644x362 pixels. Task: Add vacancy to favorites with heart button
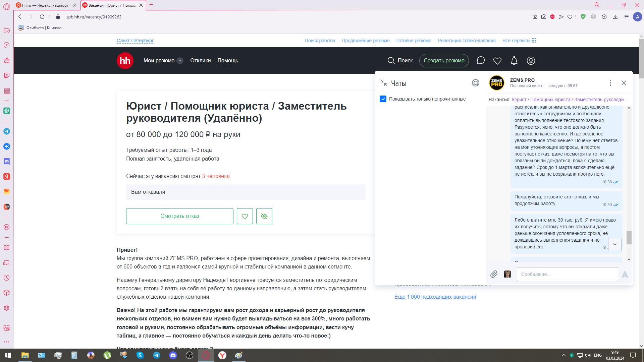tap(245, 216)
